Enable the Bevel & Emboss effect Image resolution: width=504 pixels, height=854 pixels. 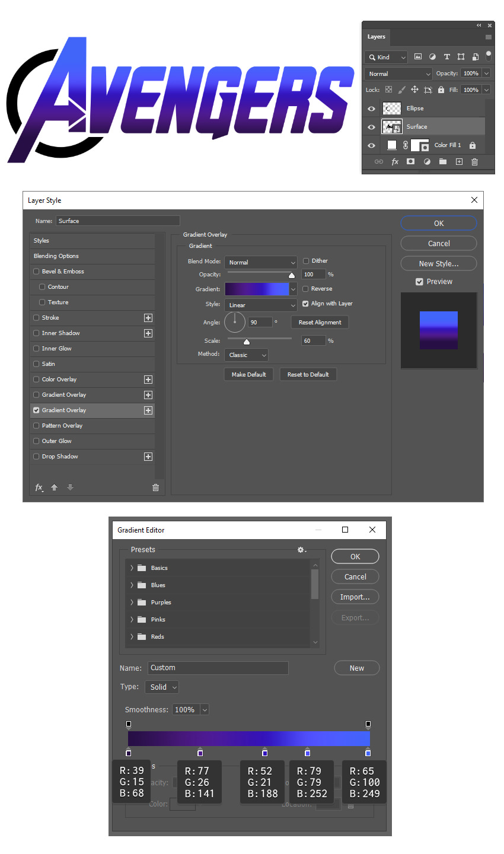pos(36,272)
